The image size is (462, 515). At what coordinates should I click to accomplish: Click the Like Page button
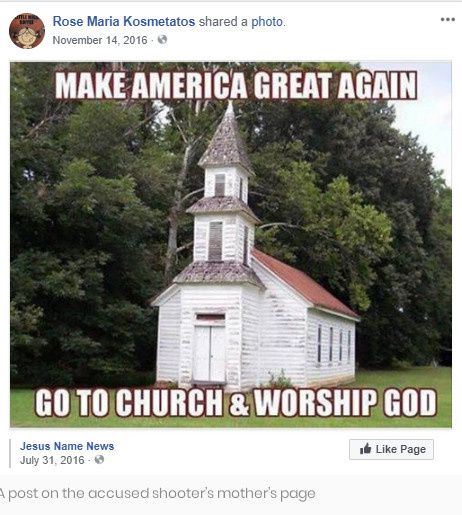(391, 449)
